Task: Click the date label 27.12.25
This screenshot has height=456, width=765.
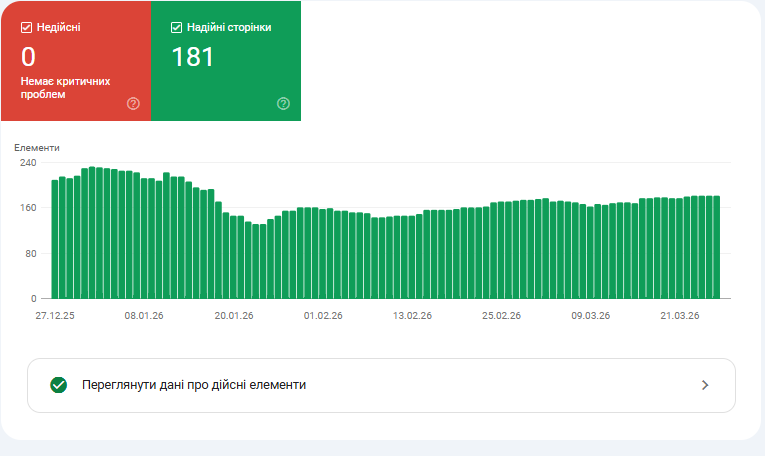Action: 55,316
